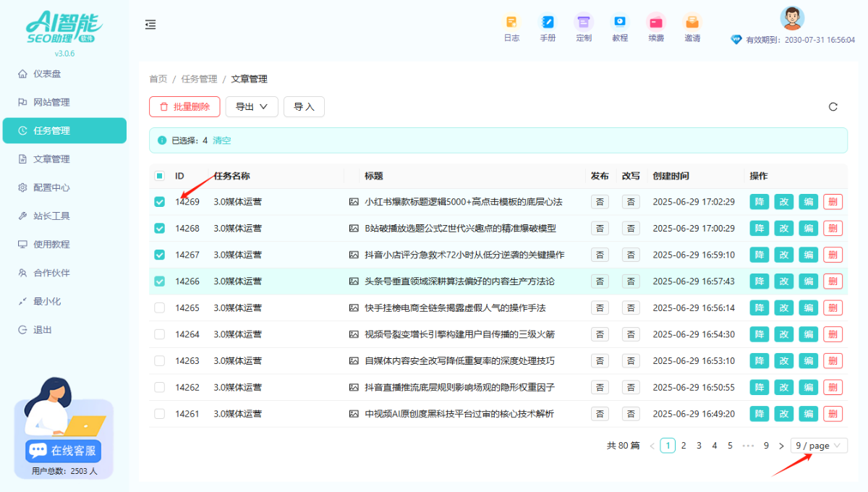The height and width of the screenshot is (492, 868).
Task: Click the 阵 button in row 14269
Action: [759, 202]
